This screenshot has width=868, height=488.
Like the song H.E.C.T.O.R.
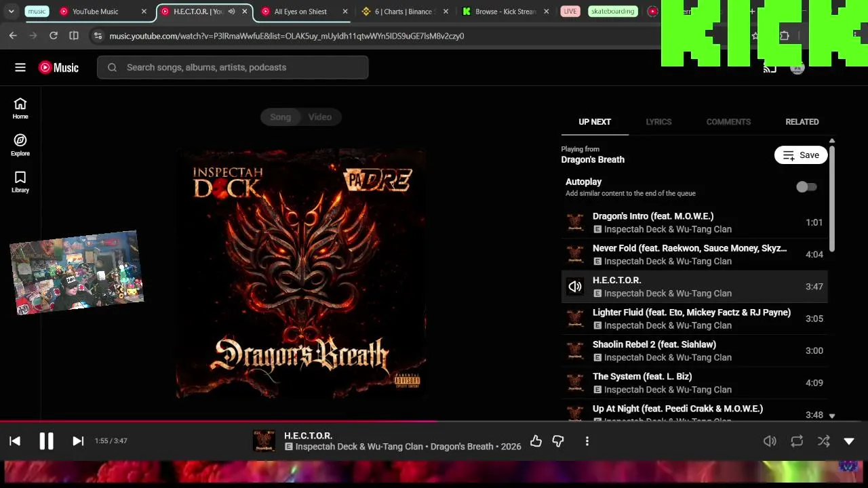pos(536,441)
